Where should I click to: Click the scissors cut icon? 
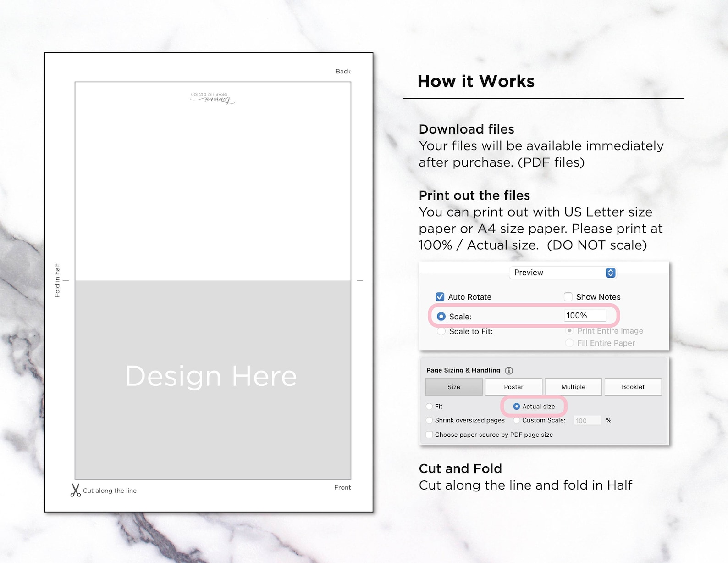click(76, 490)
